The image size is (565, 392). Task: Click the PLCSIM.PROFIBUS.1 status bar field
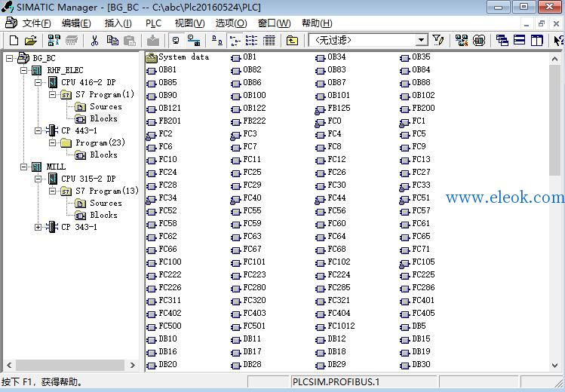tap(363, 382)
